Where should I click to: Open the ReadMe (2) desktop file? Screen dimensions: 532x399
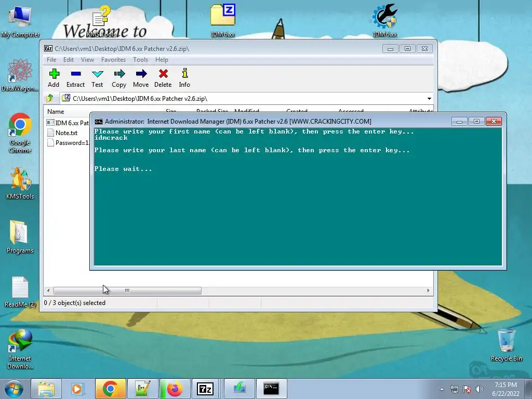point(20,292)
